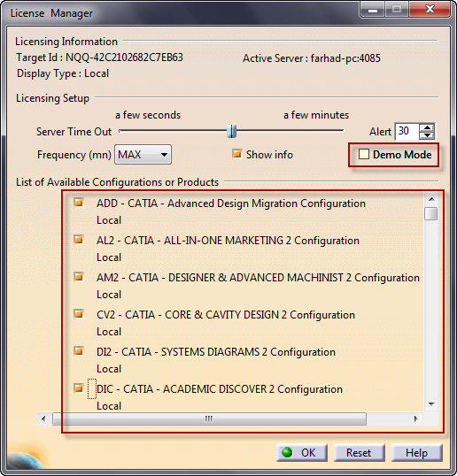
Task: Click Display Type : Local text
Action: (63, 73)
